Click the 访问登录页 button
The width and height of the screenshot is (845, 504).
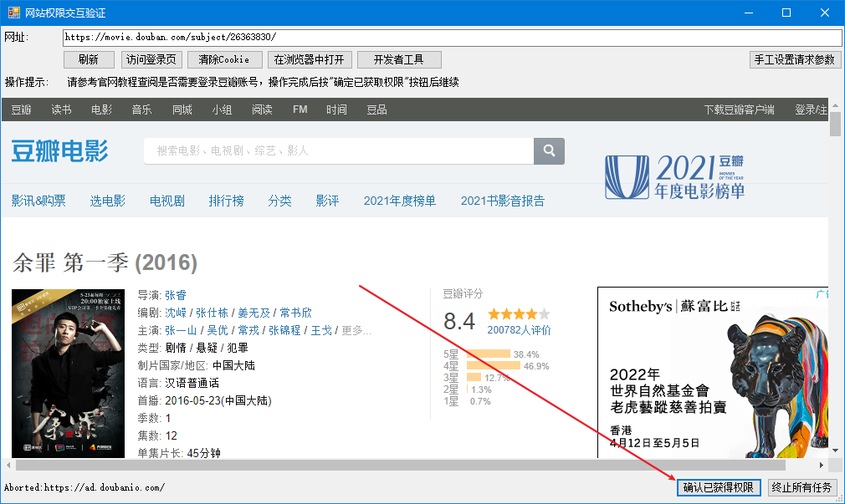coord(151,60)
